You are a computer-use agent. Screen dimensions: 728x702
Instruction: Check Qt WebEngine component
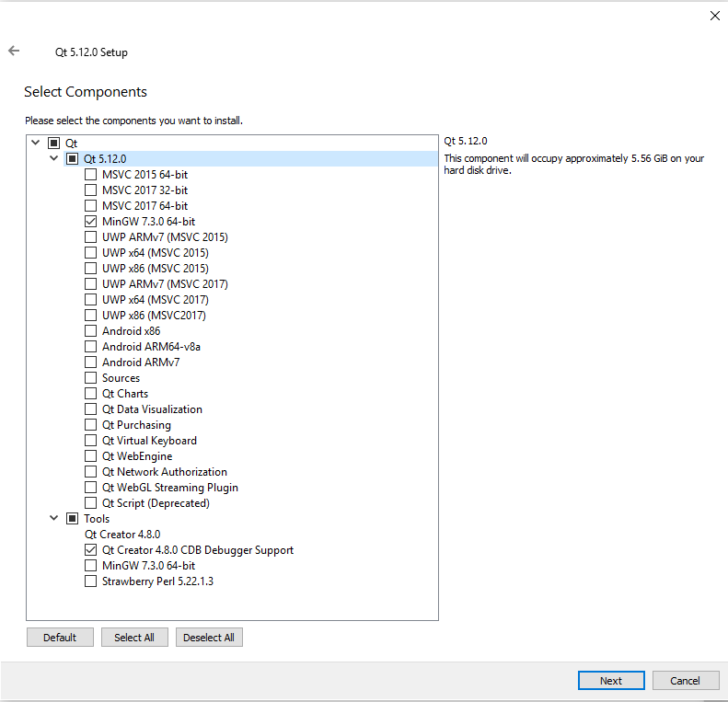pos(90,456)
